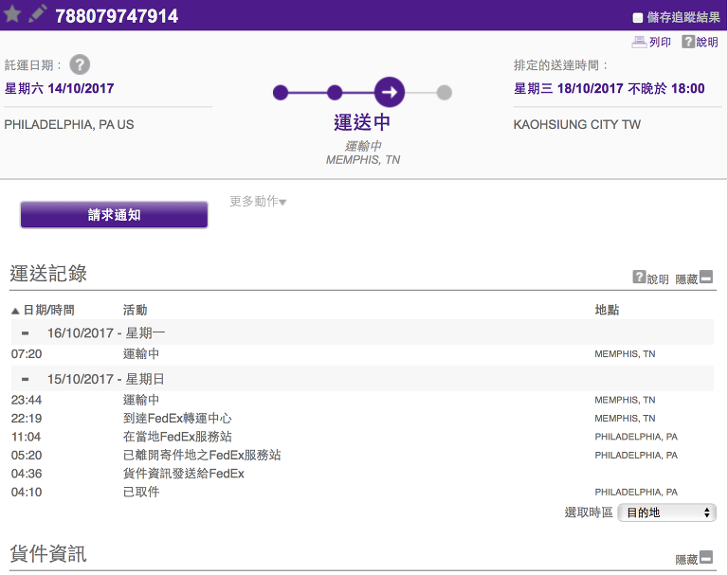Click the 說明 help icon at top right

click(688, 42)
